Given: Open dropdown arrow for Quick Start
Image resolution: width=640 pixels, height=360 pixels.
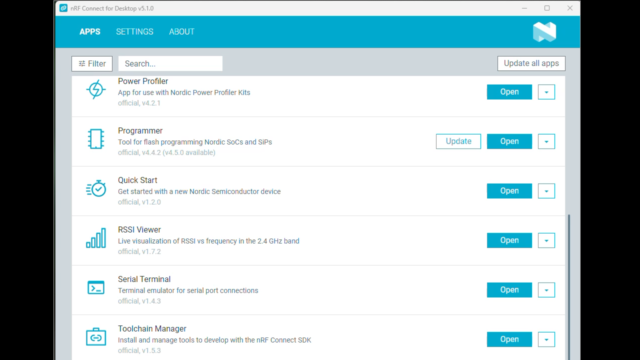Looking at the screenshot, I should [546, 191].
